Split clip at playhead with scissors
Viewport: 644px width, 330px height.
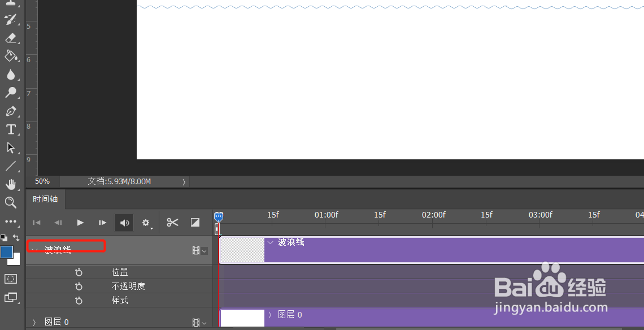tap(172, 222)
